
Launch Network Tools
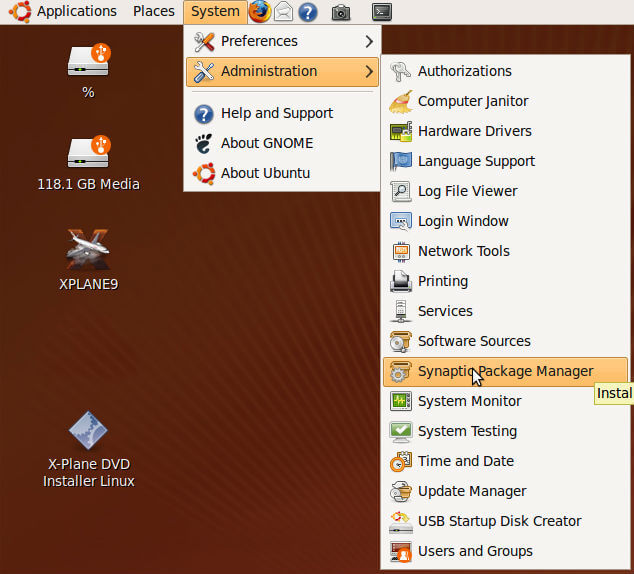coord(505,251)
